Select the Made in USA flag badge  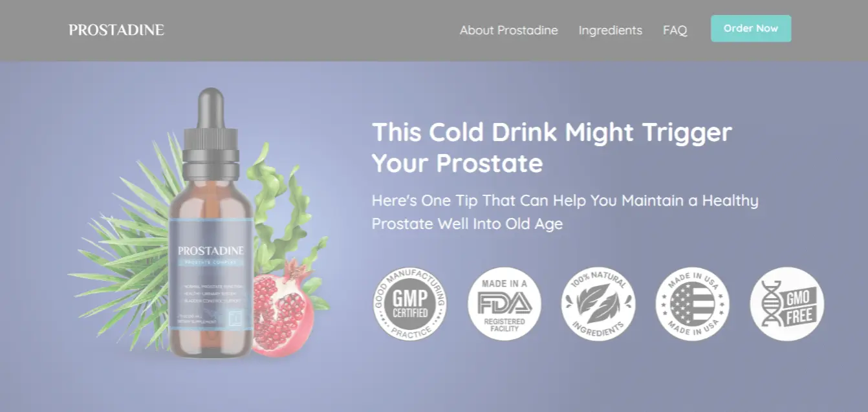point(693,304)
